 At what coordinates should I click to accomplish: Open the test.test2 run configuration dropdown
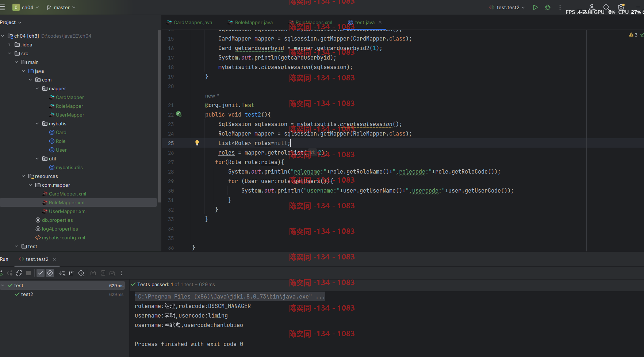[507, 7]
